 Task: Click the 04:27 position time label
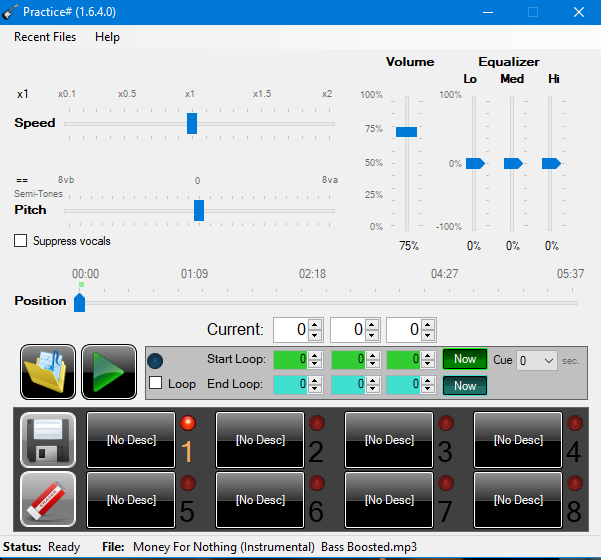tap(445, 274)
